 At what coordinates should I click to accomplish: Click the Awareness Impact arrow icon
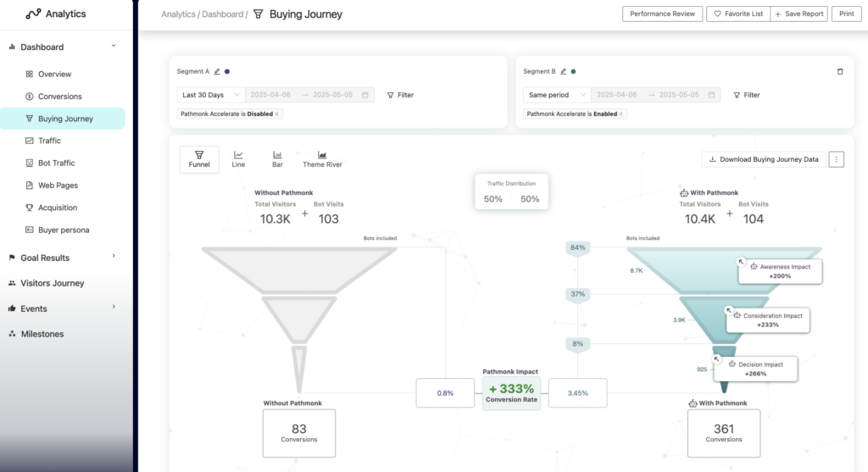pyautogui.click(x=741, y=262)
